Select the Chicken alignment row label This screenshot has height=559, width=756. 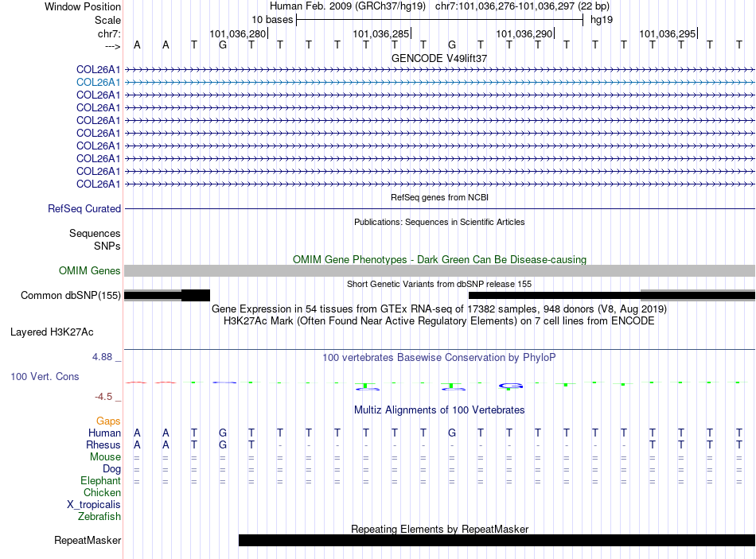coord(102,492)
